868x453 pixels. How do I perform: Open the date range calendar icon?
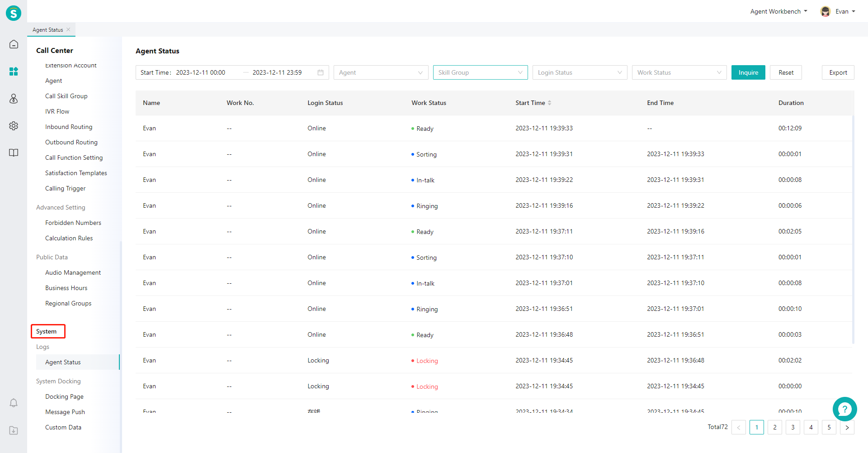321,72
